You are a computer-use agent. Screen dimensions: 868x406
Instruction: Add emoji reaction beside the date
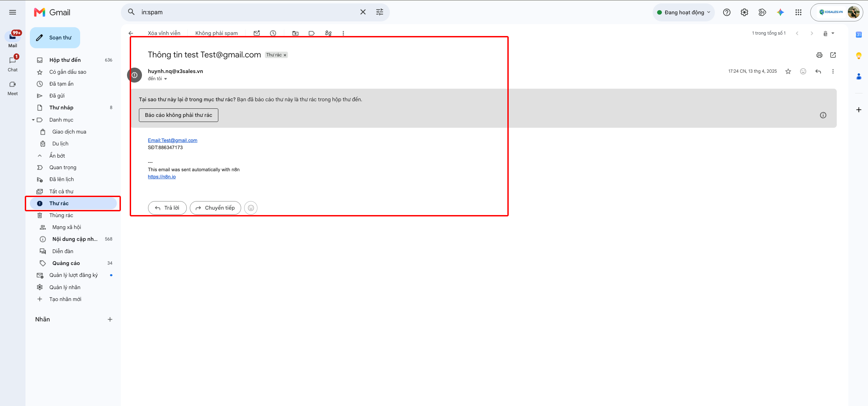coord(803,71)
